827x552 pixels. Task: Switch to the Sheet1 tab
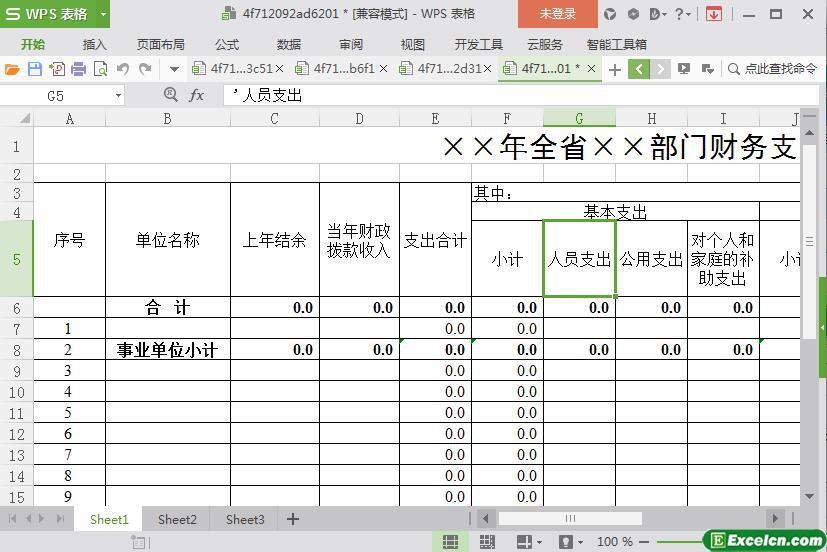pos(109,520)
